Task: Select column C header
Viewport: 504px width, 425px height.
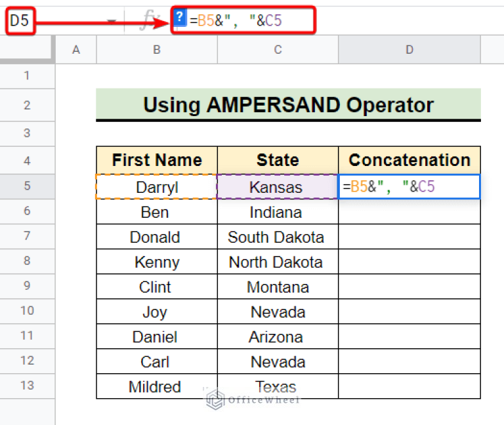Action: click(278, 49)
